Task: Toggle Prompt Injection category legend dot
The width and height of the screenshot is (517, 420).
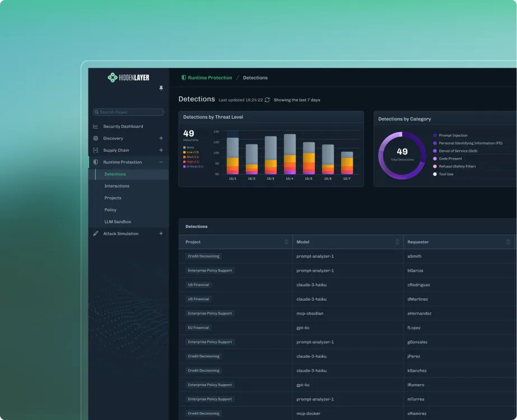Action: (435, 136)
